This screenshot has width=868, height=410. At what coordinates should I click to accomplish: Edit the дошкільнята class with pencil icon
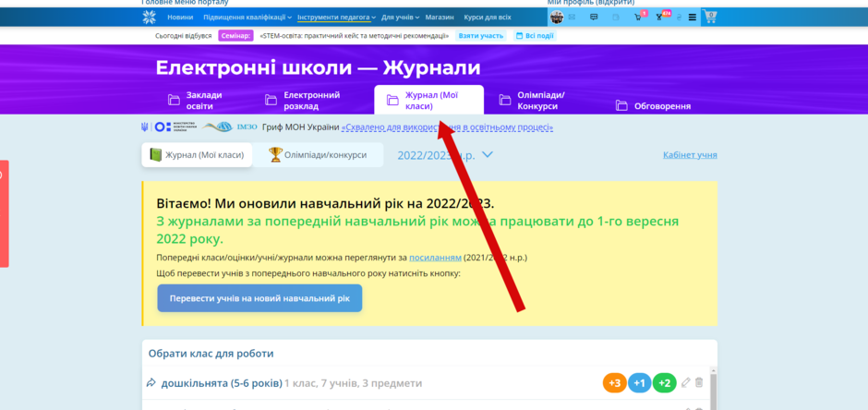click(686, 382)
